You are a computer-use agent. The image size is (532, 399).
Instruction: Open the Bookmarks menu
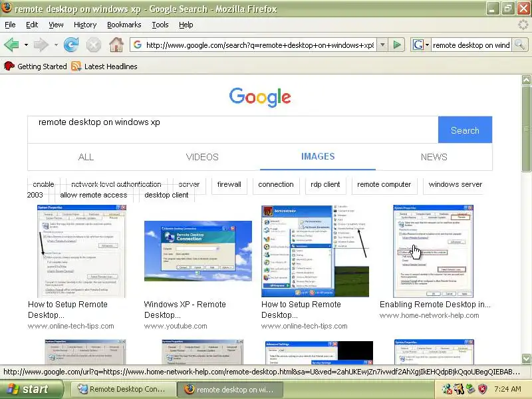[124, 25]
